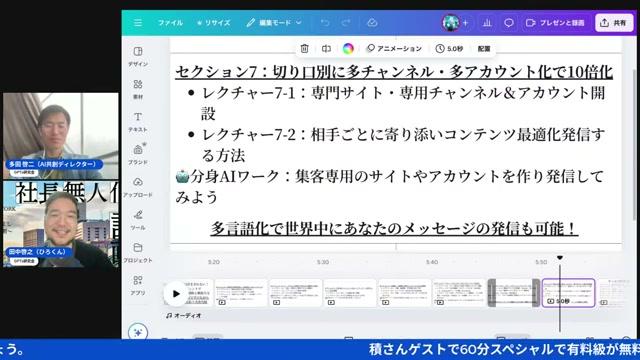Click the 配置 position button
This screenshot has width=640, height=360.
[x=484, y=49]
